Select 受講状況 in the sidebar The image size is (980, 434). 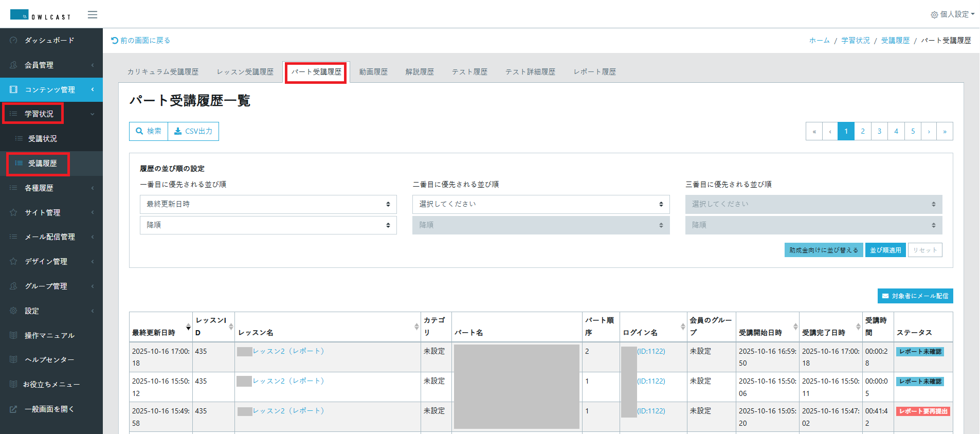[x=43, y=139]
